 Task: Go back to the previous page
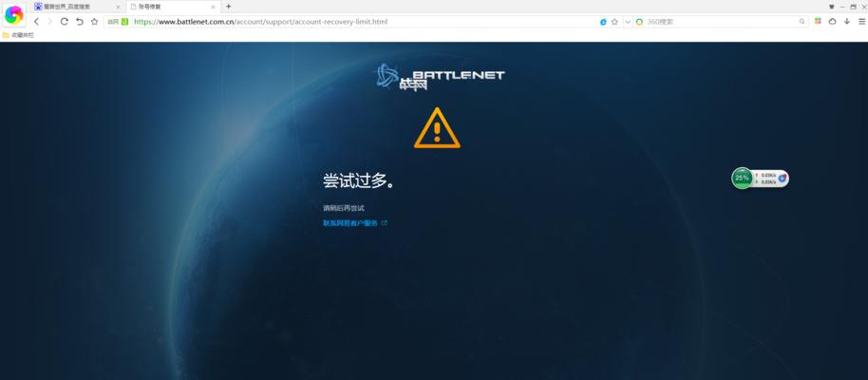36,22
